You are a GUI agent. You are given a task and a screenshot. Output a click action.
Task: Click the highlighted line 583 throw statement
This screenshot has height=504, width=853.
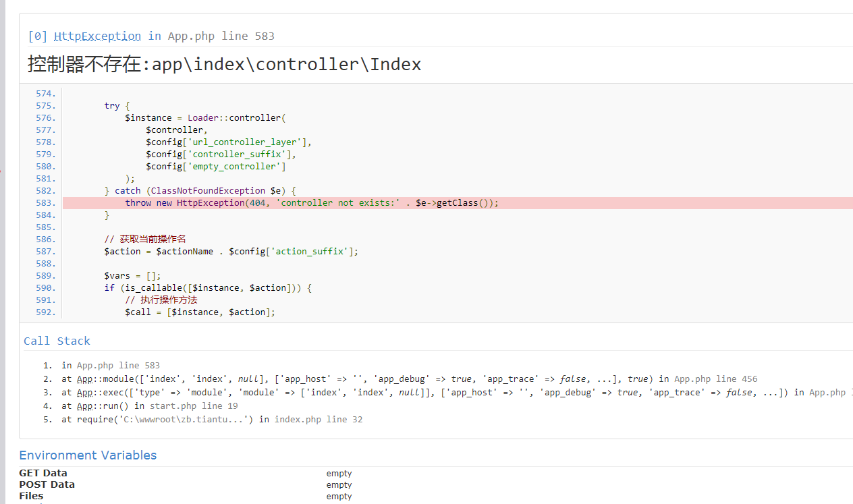coord(312,203)
